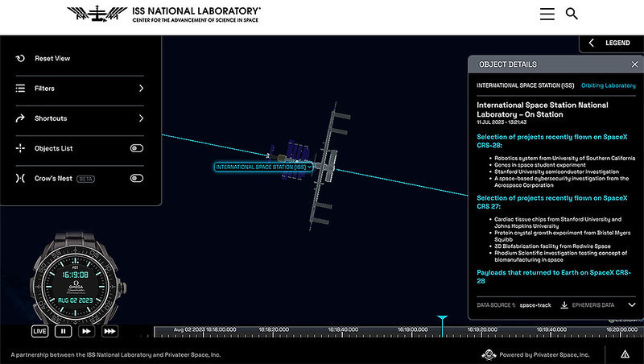This screenshot has height=364, width=644.
Task: Click the Orbiting Laboratory link
Action: coord(609,85)
